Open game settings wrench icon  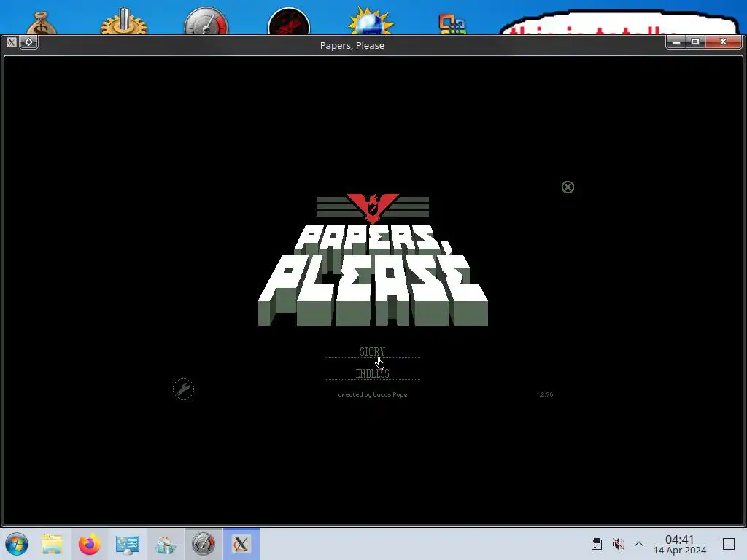183,389
